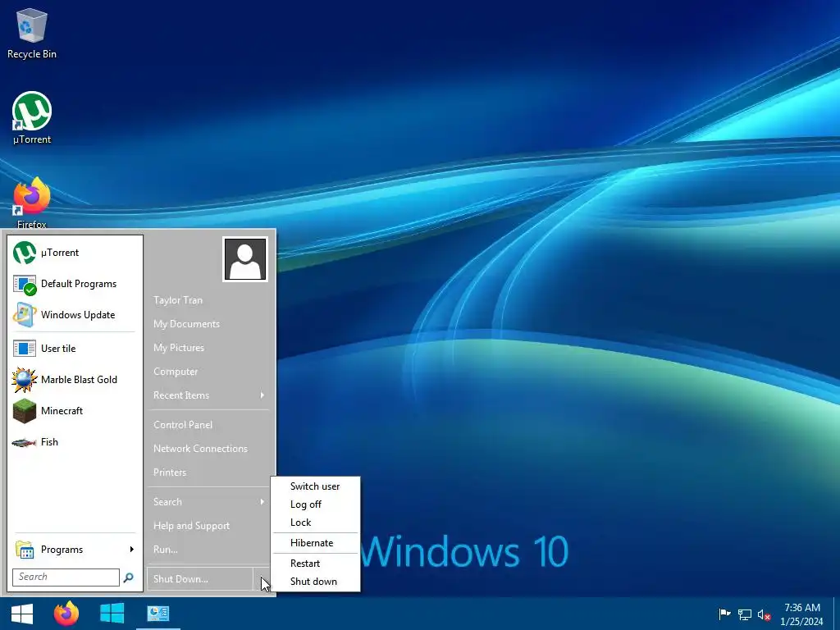Click in the Start menu Search box
The image size is (840, 630).
(66, 577)
